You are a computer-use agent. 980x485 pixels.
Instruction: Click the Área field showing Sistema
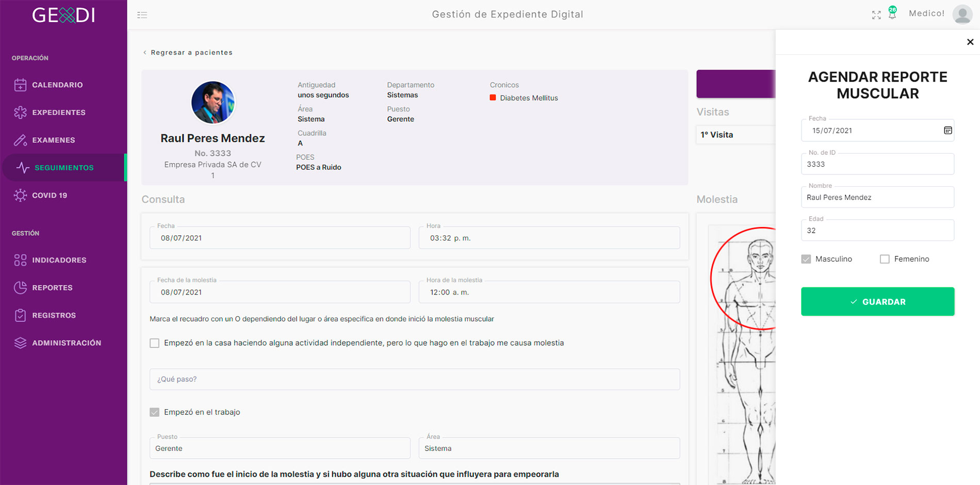tap(549, 448)
